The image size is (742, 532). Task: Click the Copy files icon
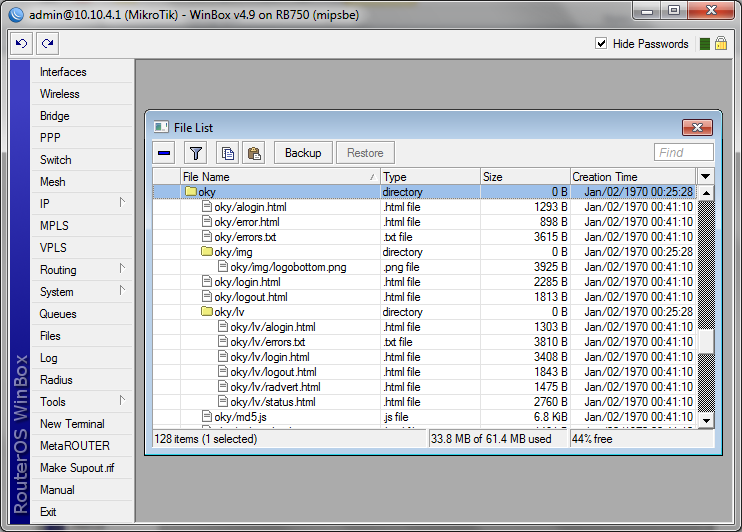[228, 153]
